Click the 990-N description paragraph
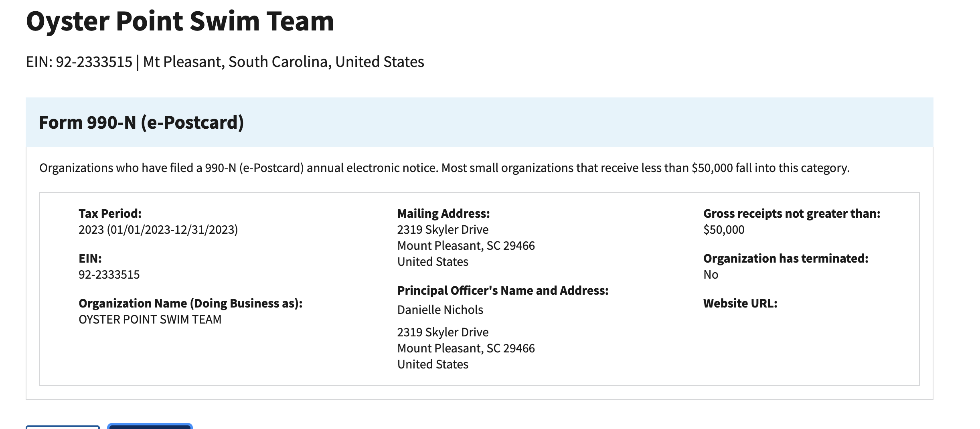 coord(444,168)
